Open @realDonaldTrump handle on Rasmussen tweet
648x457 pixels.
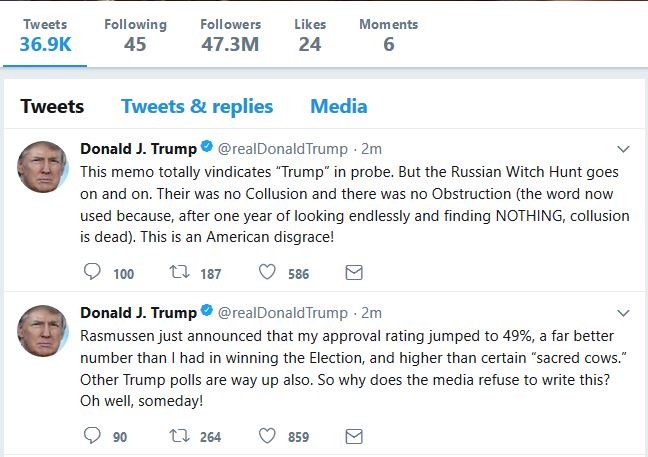pyautogui.click(x=282, y=312)
